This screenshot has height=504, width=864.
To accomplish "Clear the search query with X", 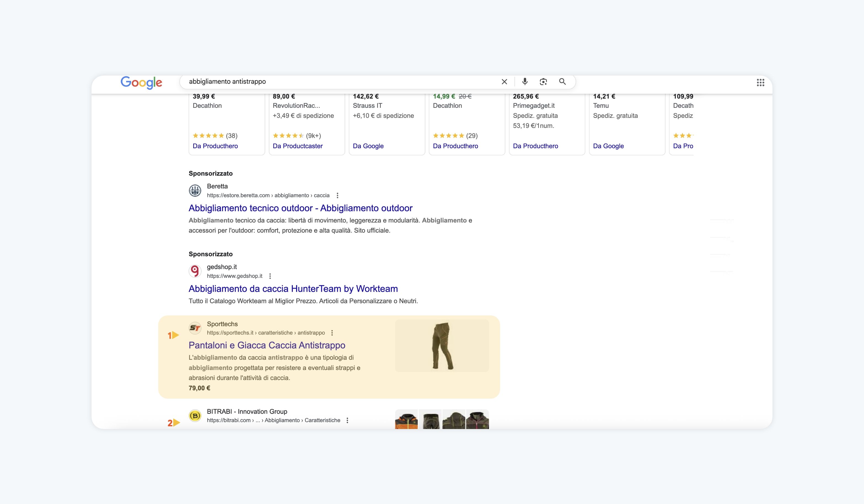I will [504, 82].
